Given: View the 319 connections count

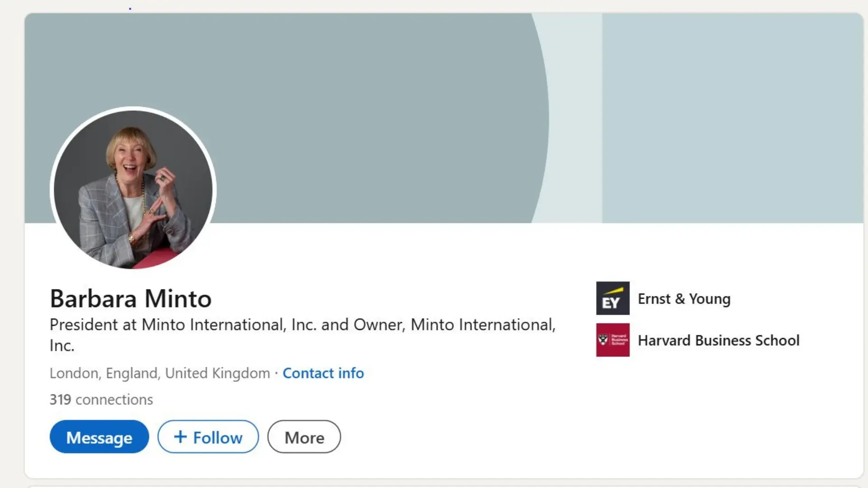Looking at the screenshot, I should (x=101, y=399).
